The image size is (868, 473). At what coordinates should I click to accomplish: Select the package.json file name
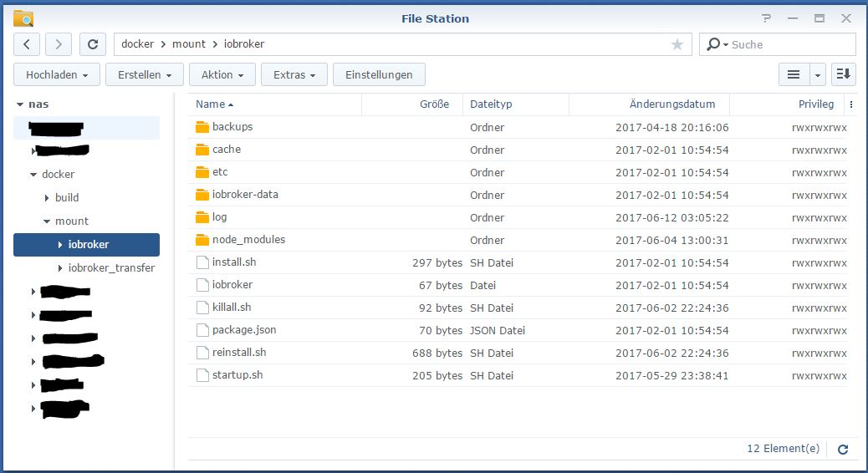(x=244, y=330)
